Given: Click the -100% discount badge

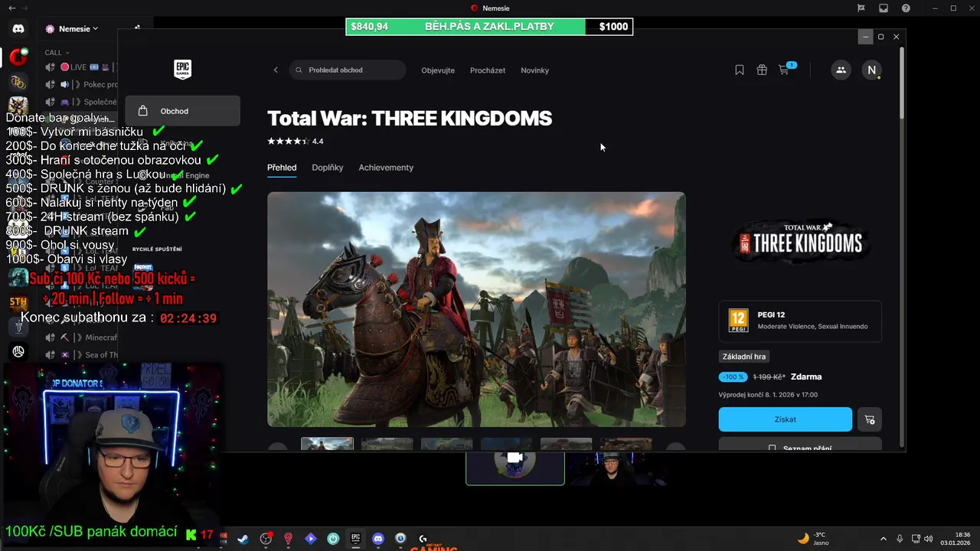Looking at the screenshot, I should tap(733, 377).
